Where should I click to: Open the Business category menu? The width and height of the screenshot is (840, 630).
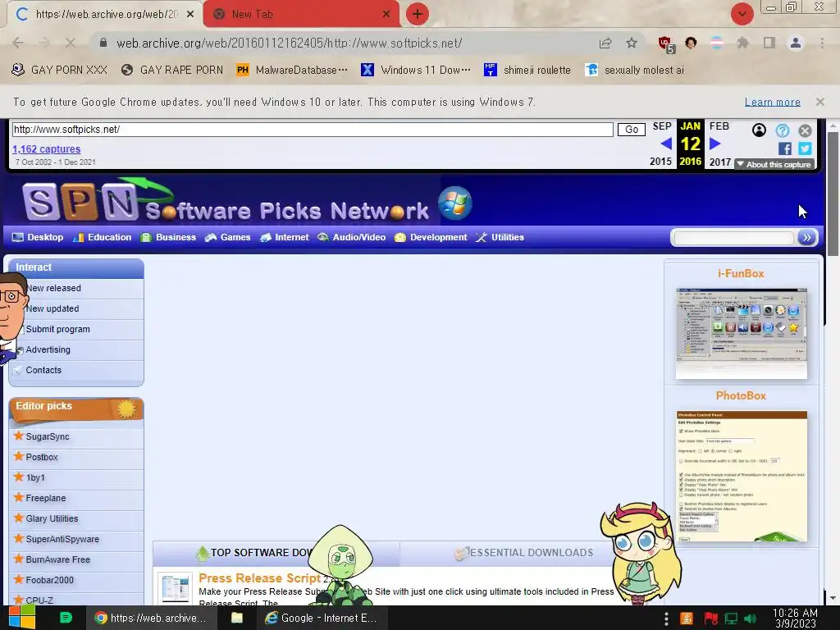[168, 237]
